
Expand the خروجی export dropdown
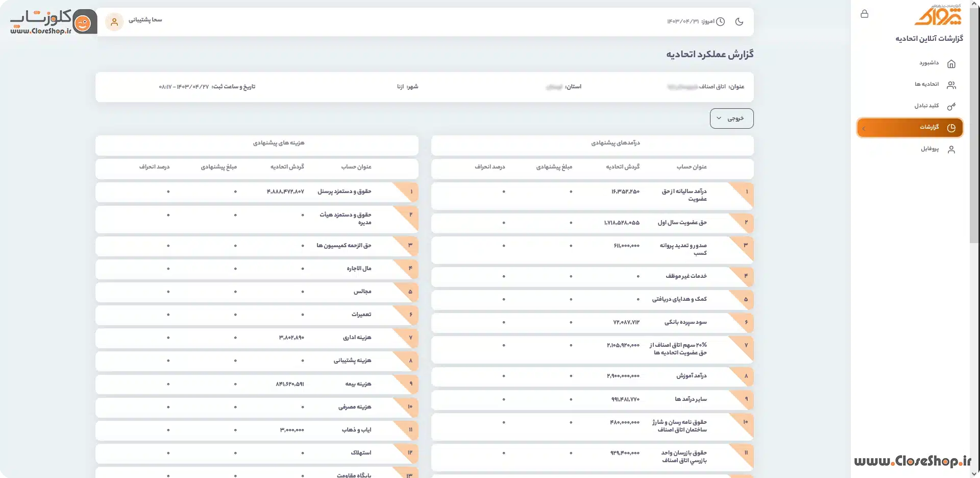(731, 118)
